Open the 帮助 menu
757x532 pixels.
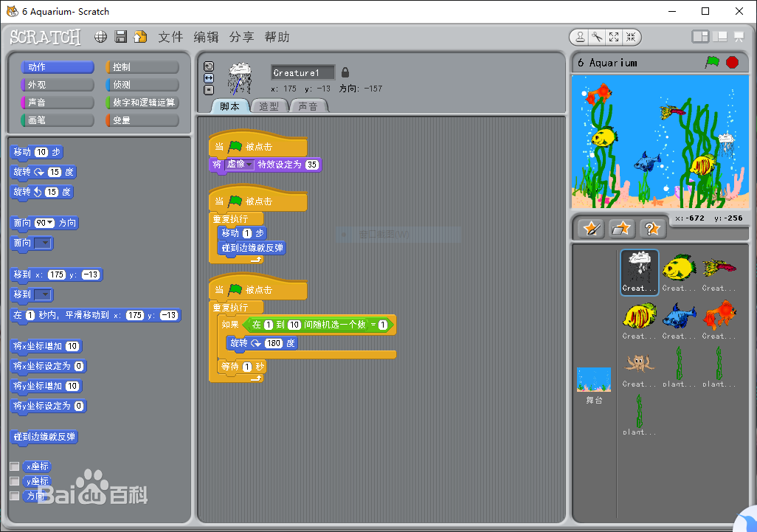click(x=277, y=37)
